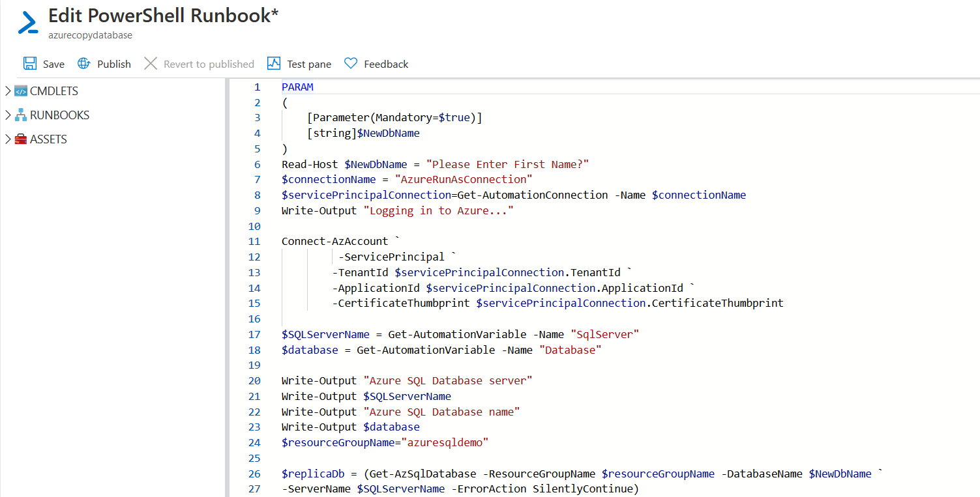
Task: Click the Revert to published X icon
Action: click(151, 63)
